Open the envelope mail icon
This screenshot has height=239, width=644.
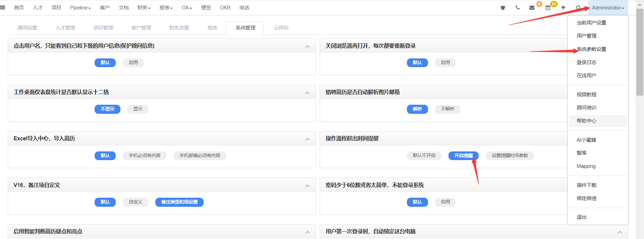[532, 8]
